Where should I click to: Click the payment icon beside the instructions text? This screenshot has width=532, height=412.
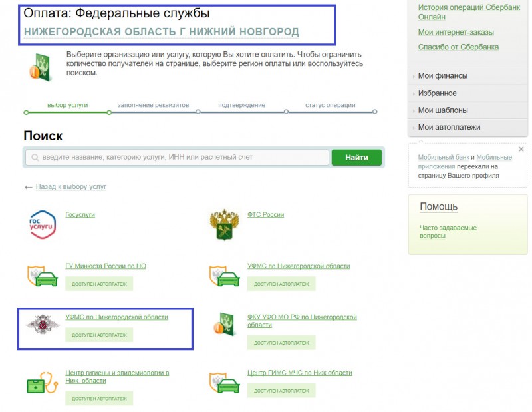[x=40, y=67]
